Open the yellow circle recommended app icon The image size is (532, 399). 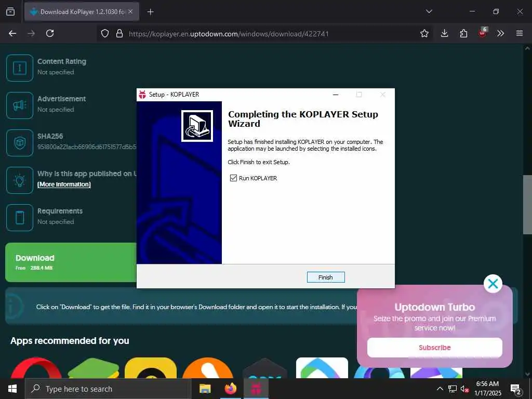(151, 368)
